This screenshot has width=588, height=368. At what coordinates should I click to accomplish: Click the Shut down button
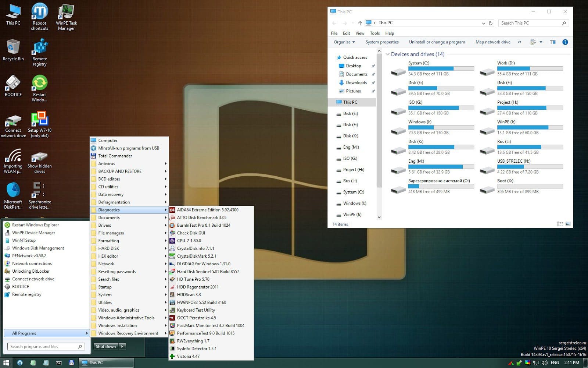106,346
